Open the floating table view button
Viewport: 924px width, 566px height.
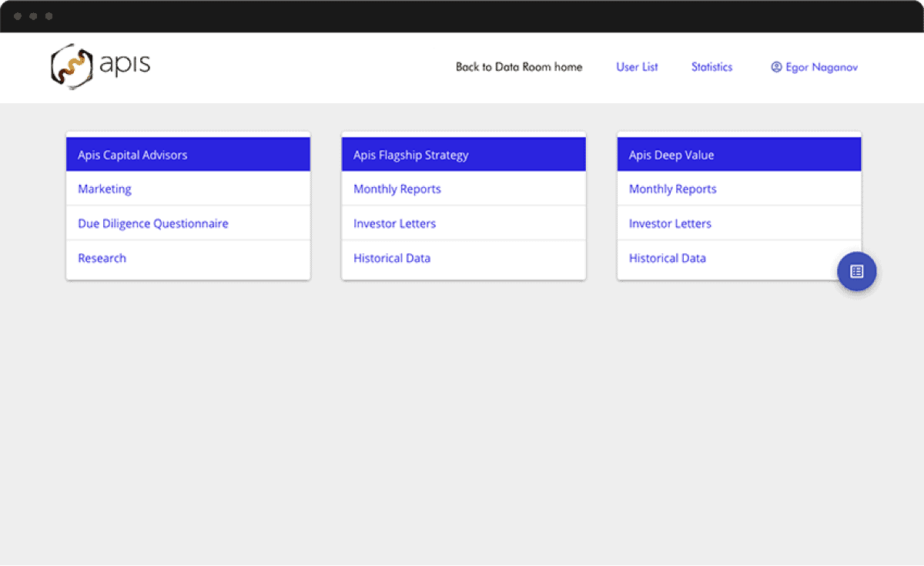[x=856, y=271]
